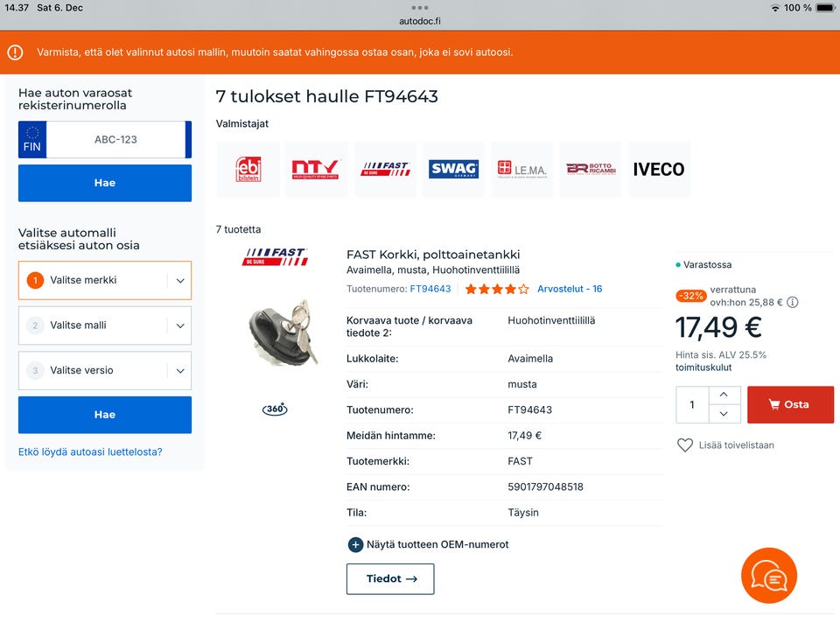The width and height of the screenshot is (840, 630).
Task: Select the IVECO manufacturer logo
Action: pos(658,169)
